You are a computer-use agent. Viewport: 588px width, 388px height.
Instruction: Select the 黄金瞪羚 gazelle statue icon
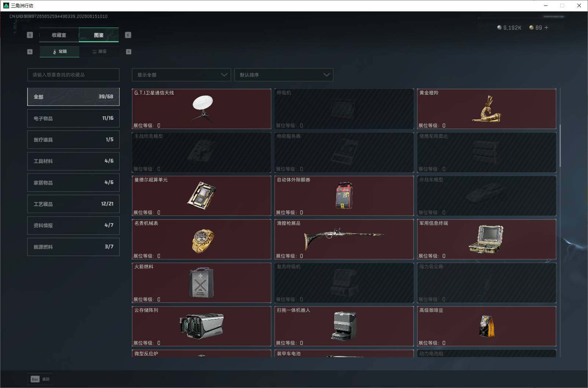point(487,109)
